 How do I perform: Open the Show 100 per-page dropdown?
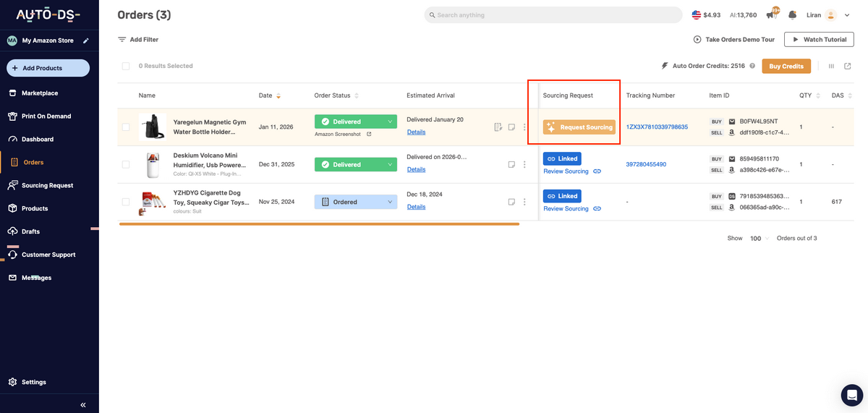(759, 238)
